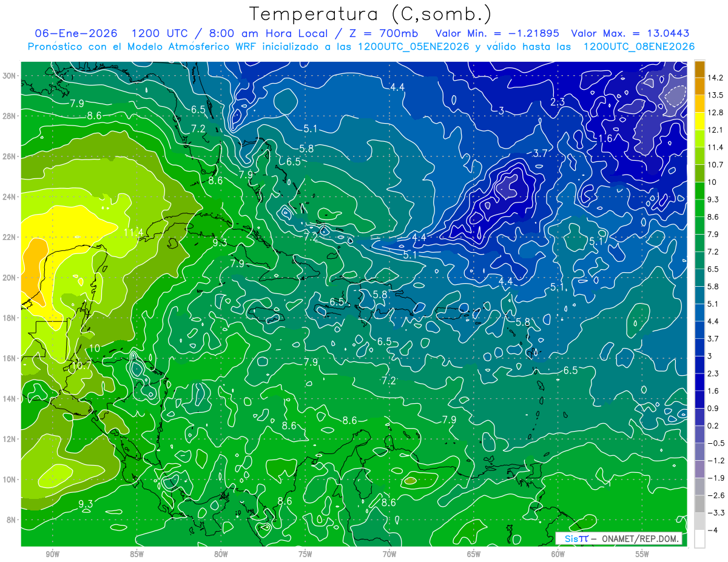The height and width of the screenshot is (562, 728).
Task: Click the 12.1 label on the color legend
Action: click(x=715, y=130)
